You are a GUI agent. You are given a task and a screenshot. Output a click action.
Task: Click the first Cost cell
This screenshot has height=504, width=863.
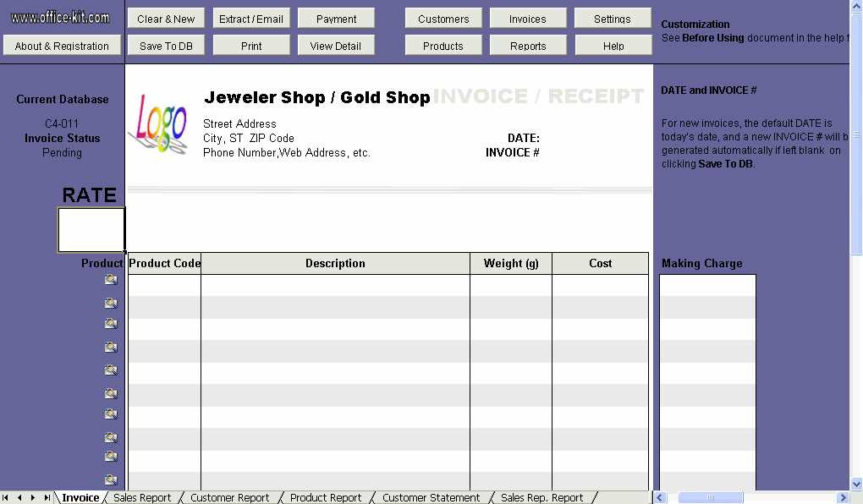(600, 285)
